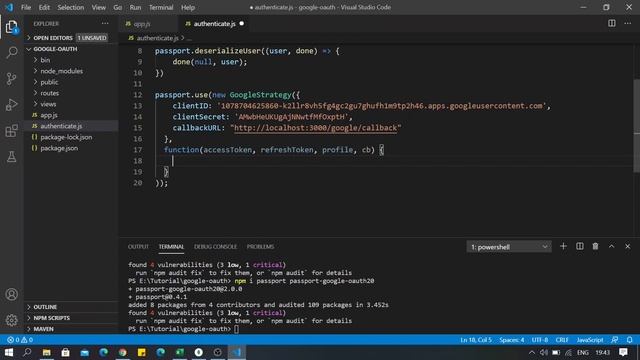Show errors and warnings in status bar
The image size is (640, 360).
[x=20, y=340]
